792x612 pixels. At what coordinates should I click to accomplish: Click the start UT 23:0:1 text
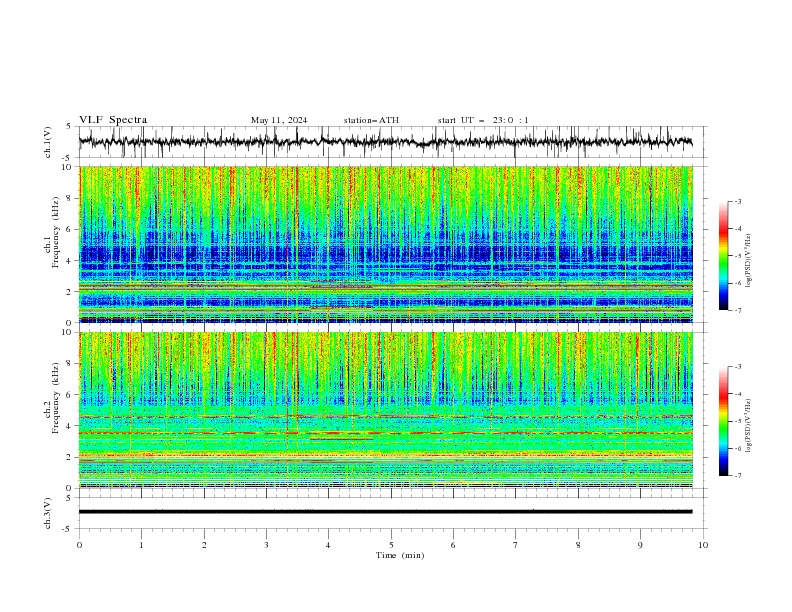483,120
